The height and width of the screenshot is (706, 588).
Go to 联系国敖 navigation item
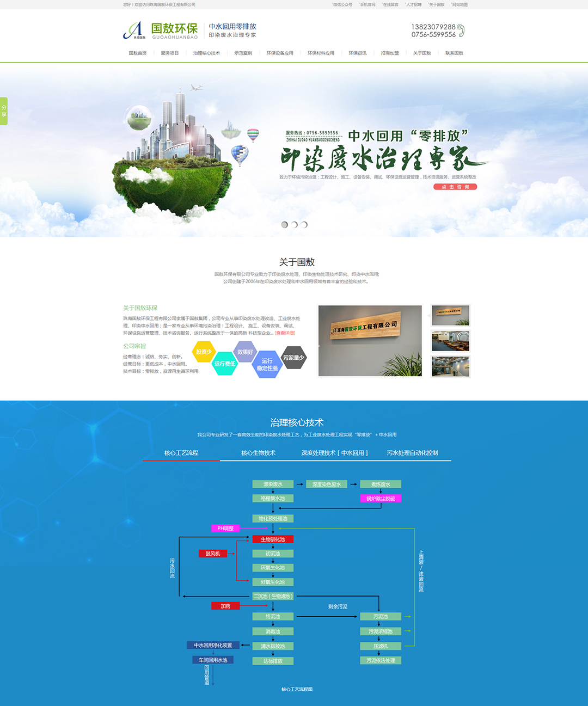coord(454,53)
